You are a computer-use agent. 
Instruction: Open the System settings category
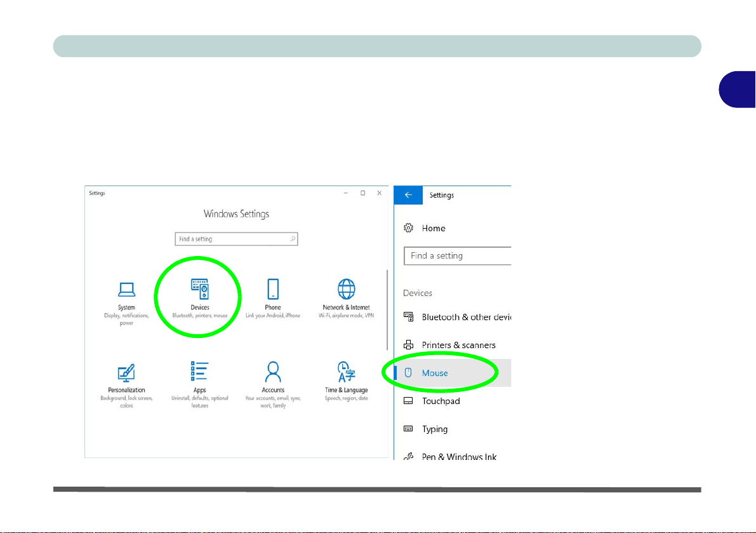(x=126, y=304)
